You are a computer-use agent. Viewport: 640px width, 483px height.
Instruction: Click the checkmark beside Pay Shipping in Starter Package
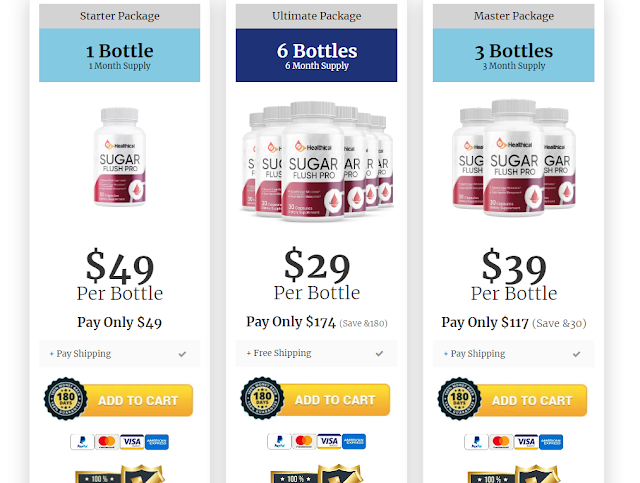[x=182, y=354]
